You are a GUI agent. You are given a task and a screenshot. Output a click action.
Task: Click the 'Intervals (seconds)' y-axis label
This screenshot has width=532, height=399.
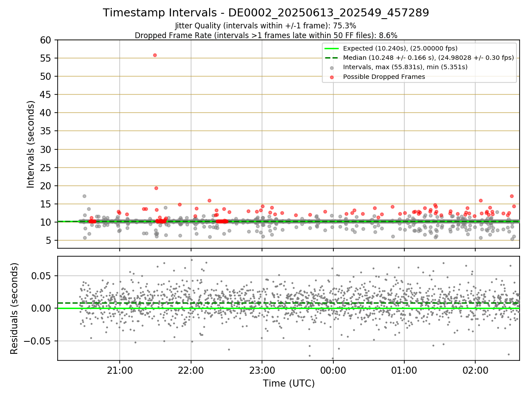(31, 144)
